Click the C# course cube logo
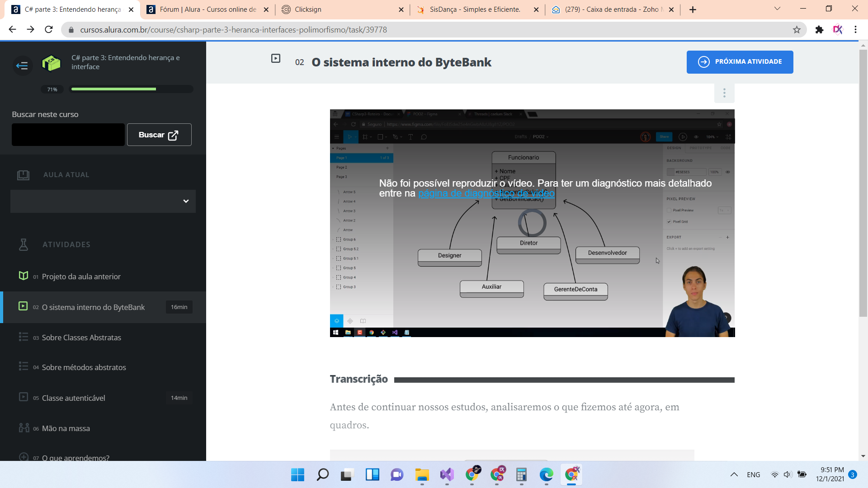 click(x=51, y=63)
